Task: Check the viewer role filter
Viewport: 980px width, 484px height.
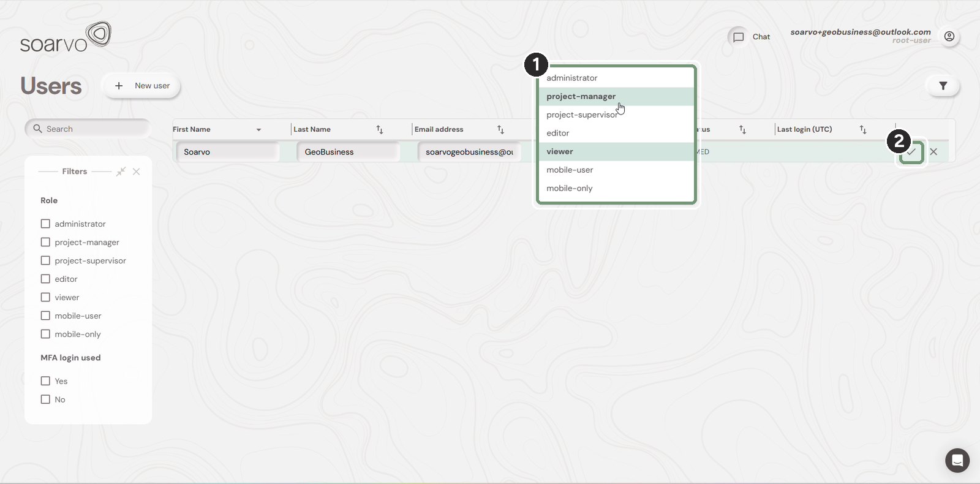Action: 45,297
